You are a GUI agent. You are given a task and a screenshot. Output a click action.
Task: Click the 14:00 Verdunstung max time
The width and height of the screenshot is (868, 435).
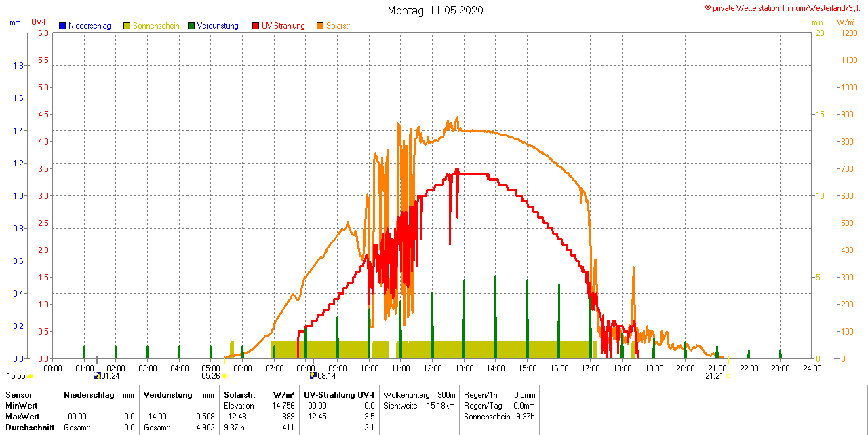pos(157,416)
